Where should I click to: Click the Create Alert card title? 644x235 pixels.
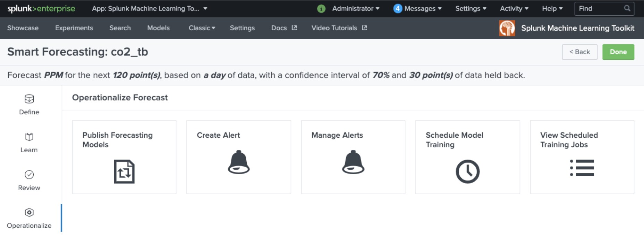[x=218, y=135]
